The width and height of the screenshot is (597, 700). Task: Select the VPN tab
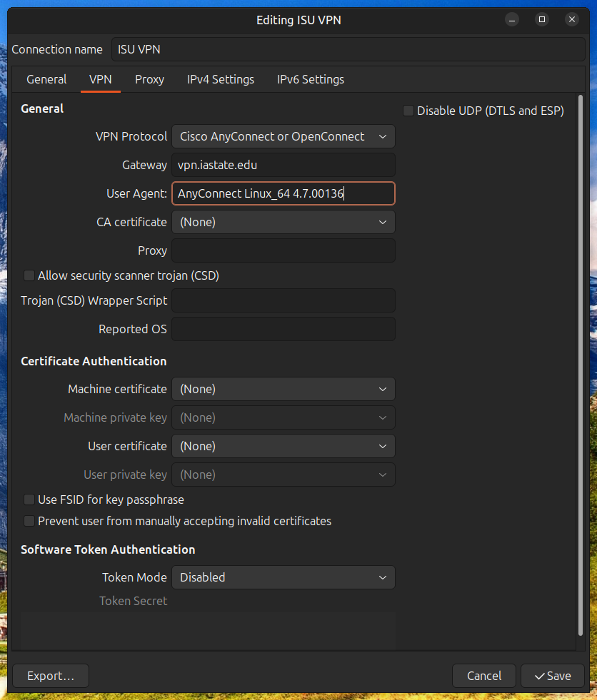point(101,79)
